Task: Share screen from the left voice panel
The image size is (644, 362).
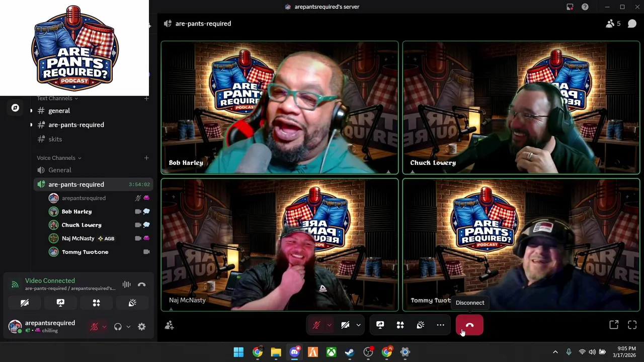Action: point(60,303)
